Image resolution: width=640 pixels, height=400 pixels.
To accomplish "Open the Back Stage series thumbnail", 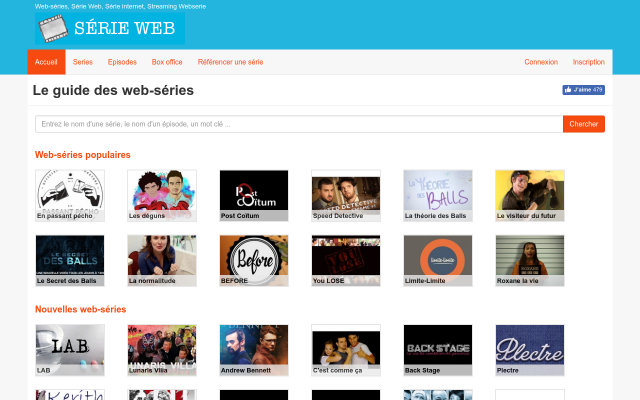I will [438, 350].
